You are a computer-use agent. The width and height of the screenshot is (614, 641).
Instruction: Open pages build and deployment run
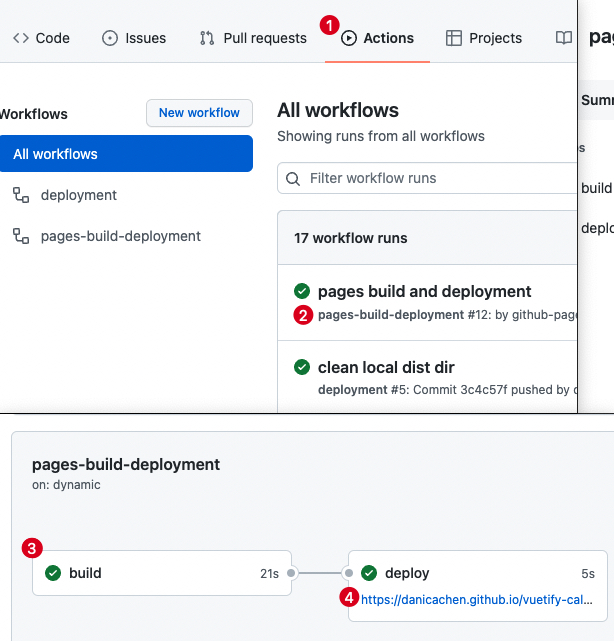pos(424,291)
